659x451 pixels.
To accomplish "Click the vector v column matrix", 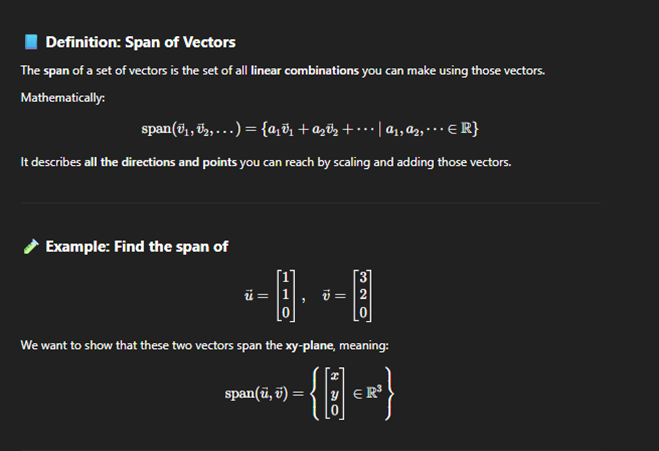I will [363, 295].
